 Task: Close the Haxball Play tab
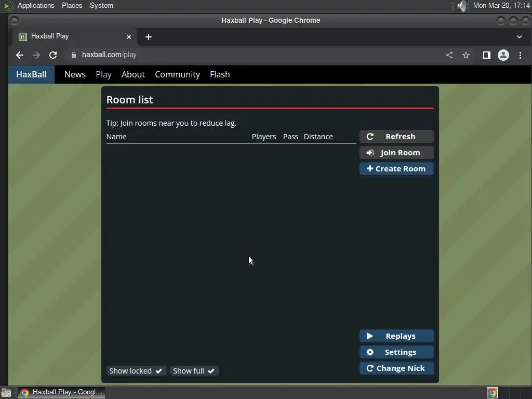point(129,37)
